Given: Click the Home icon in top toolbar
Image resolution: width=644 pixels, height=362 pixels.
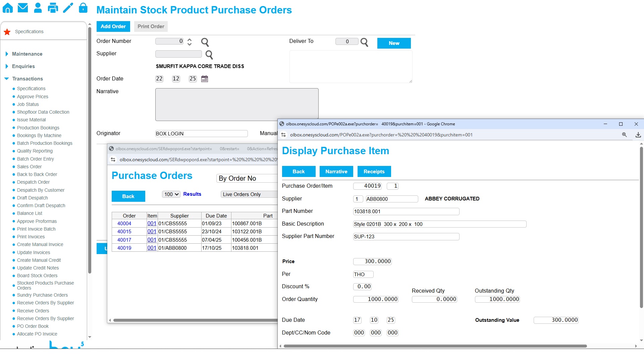Looking at the screenshot, I should click(7, 8).
